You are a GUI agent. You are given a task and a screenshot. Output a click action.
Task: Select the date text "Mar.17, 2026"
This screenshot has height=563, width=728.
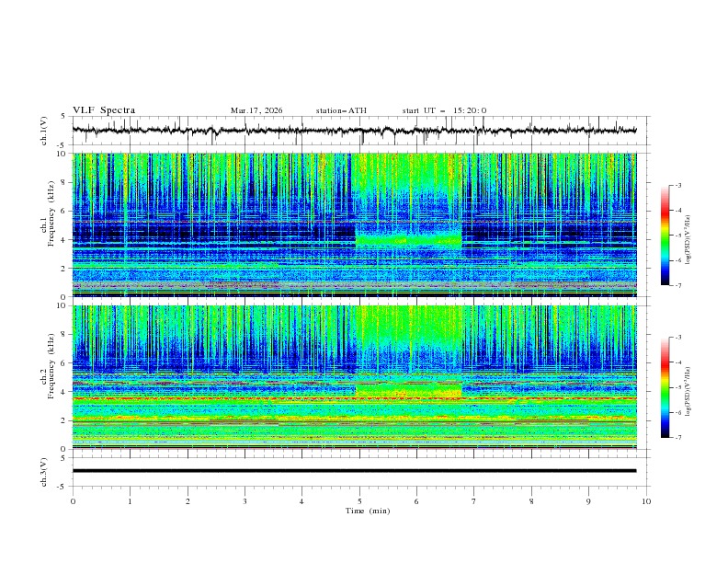click(256, 110)
